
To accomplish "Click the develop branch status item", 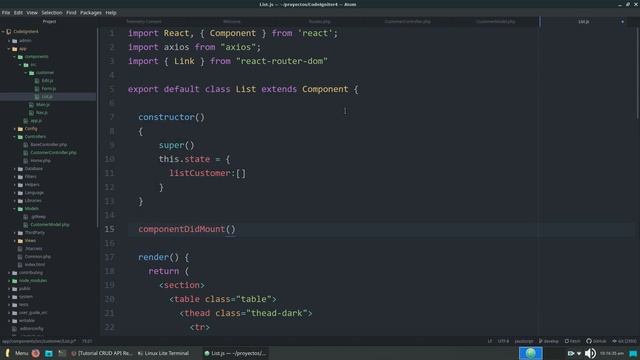I will pos(549,341).
